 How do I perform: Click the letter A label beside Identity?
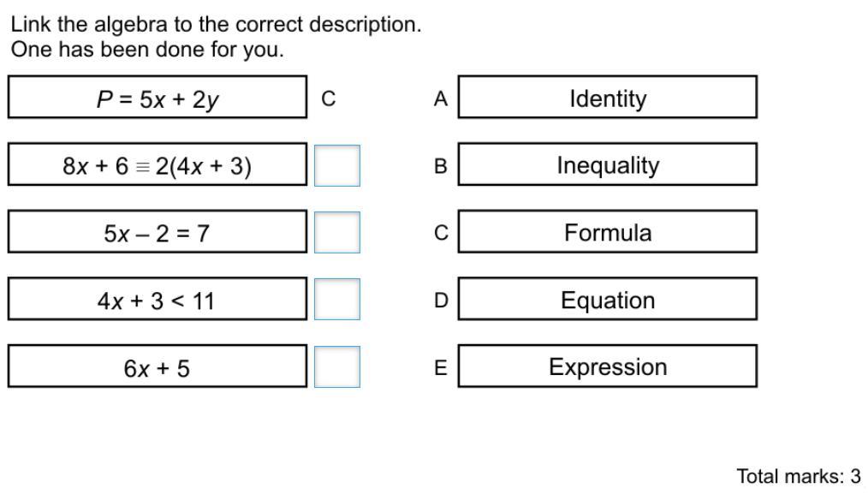[441, 99]
